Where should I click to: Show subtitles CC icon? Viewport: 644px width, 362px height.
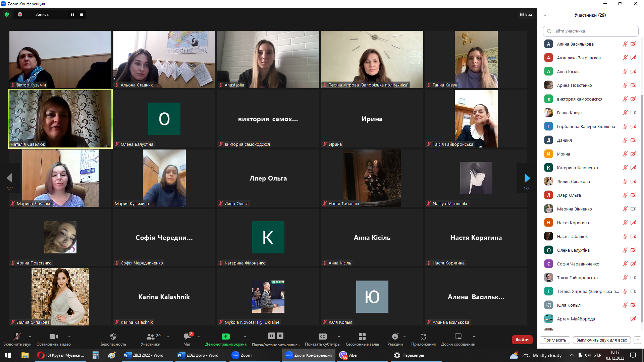pyautogui.click(x=322, y=337)
